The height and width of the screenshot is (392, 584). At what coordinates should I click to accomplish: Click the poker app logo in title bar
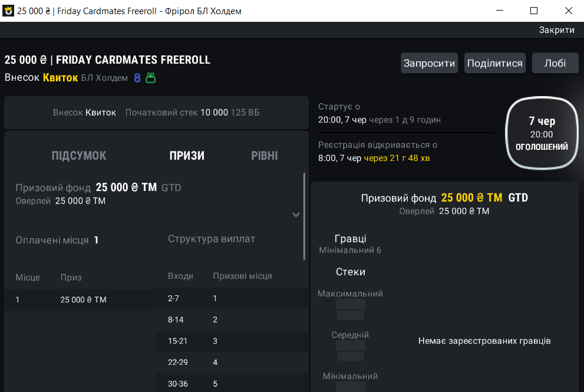(8, 11)
